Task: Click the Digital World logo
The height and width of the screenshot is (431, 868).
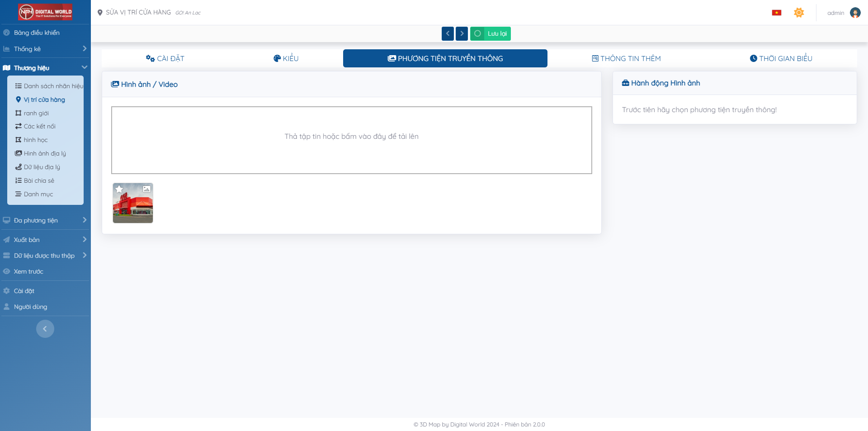Action: (x=45, y=12)
